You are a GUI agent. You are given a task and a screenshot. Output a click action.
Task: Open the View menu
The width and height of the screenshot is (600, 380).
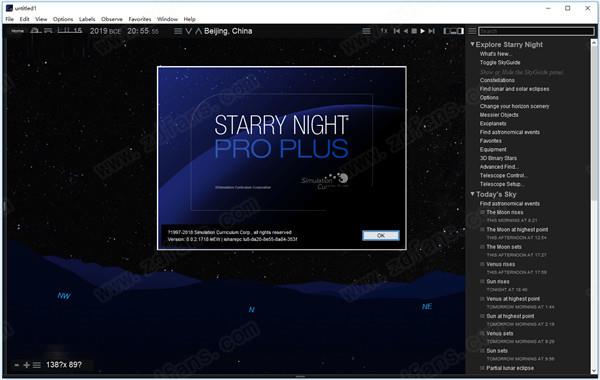41,19
